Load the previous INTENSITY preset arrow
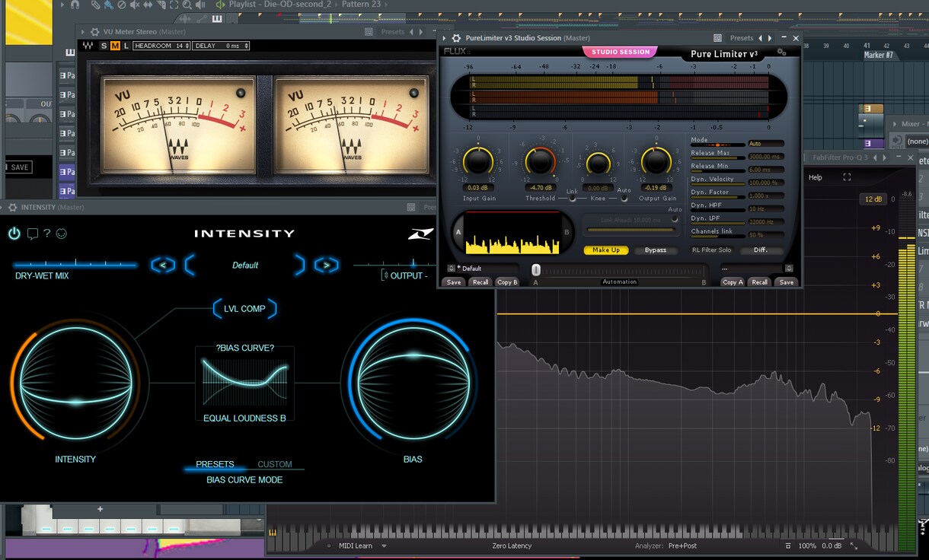This screenshot has width=929, height=560. (x=163, y=265)
